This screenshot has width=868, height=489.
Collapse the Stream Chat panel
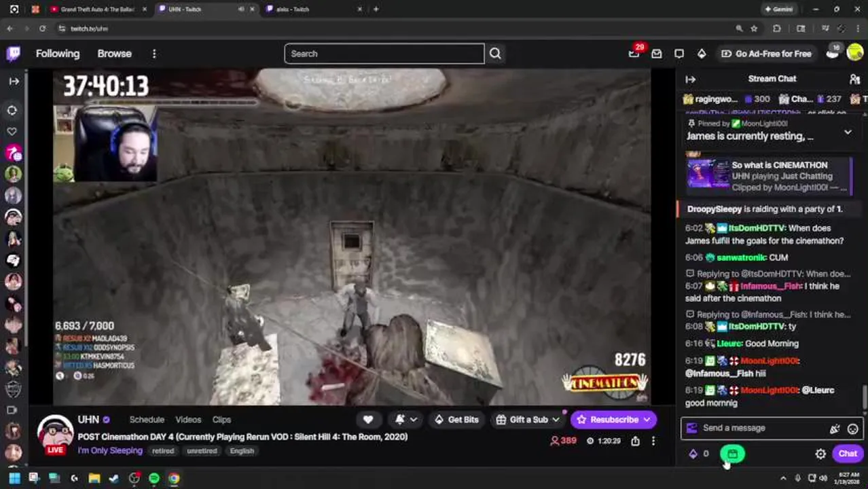tap(691, 79)
